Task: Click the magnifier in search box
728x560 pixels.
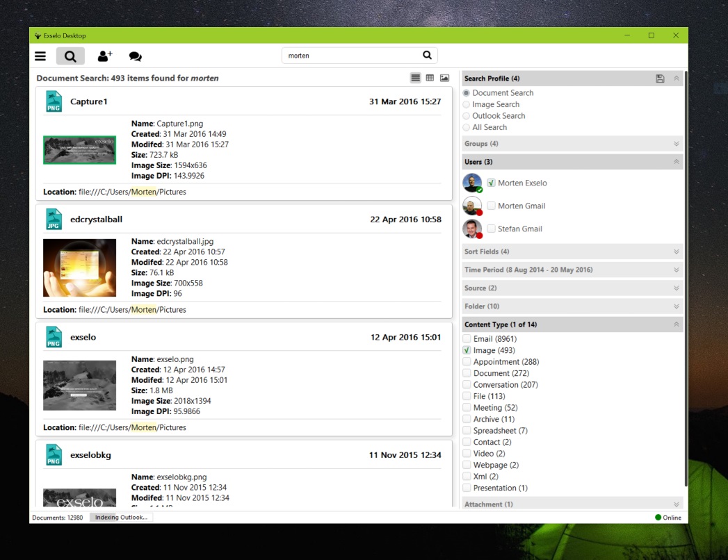Action: 427,55
